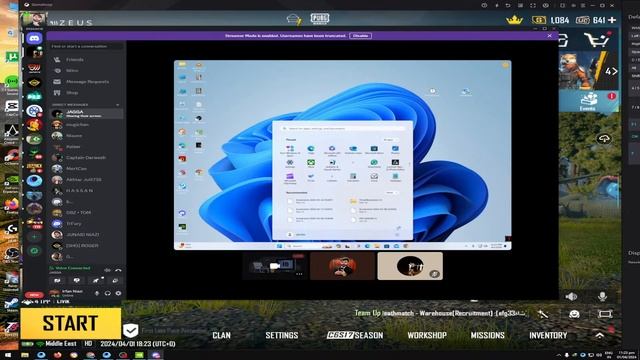Select the orange avatar participant thumbnail
The height and width of the screenshot is (360, 640).
tap(342, 266)
